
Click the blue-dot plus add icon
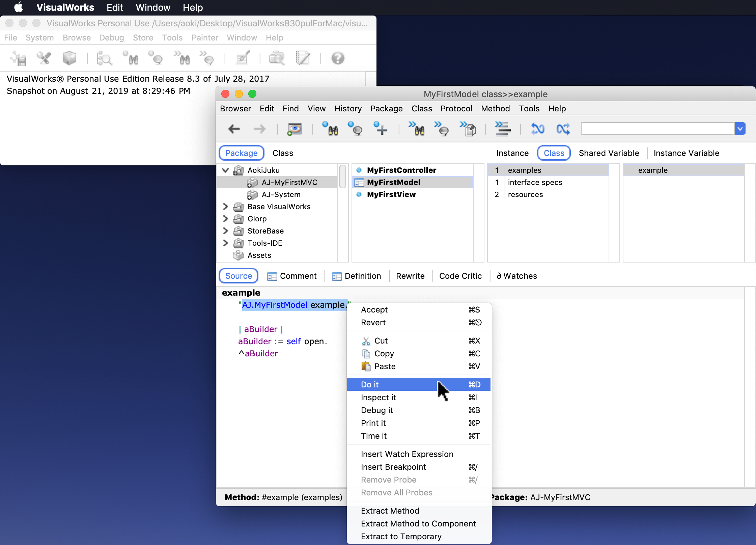(381, 129)
